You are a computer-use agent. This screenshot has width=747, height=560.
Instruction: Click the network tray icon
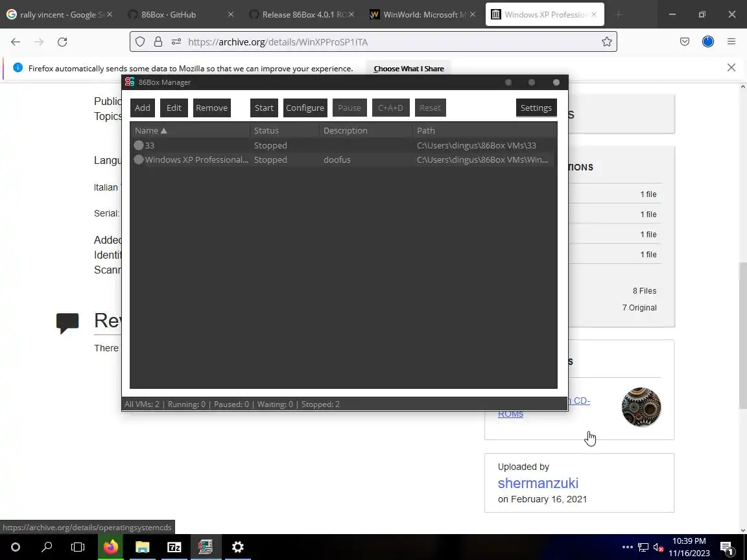[643, 547]
